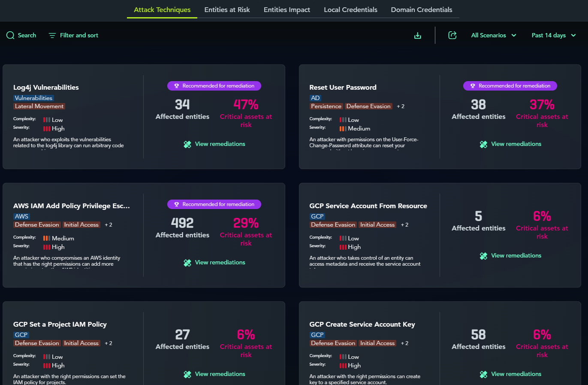588x385 pixels.
Task: Click GCP tag on GCP Service Account From Resource
Action: point(317,216)
